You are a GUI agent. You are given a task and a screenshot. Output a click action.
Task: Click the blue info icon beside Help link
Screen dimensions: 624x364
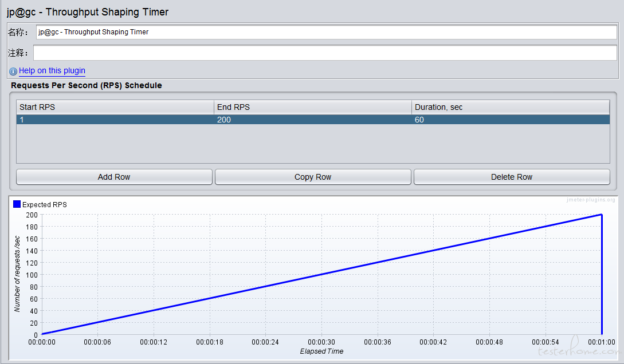13,72
